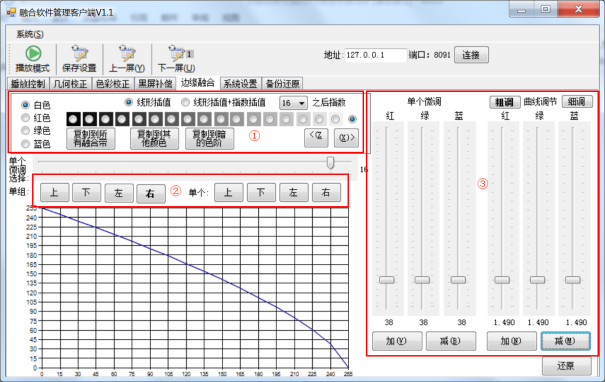This screenshot has height=382, width=605.
Task: Select the lightest selected gray-level radio button
Action: point(352,119)
